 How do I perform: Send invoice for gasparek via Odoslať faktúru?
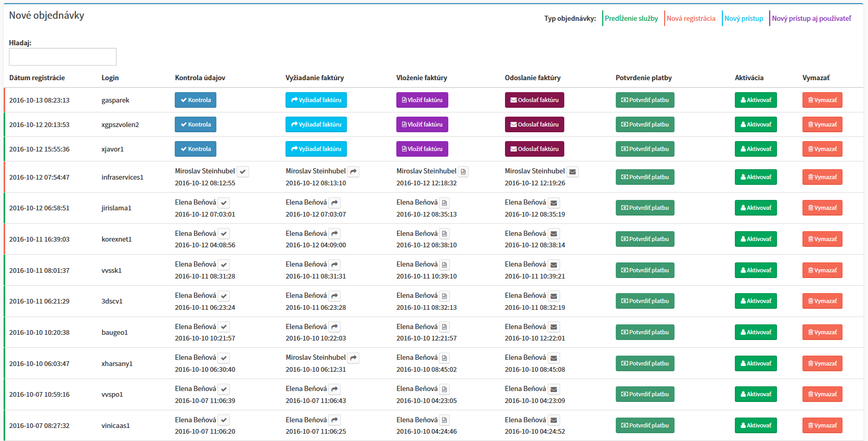pos(535,100)
